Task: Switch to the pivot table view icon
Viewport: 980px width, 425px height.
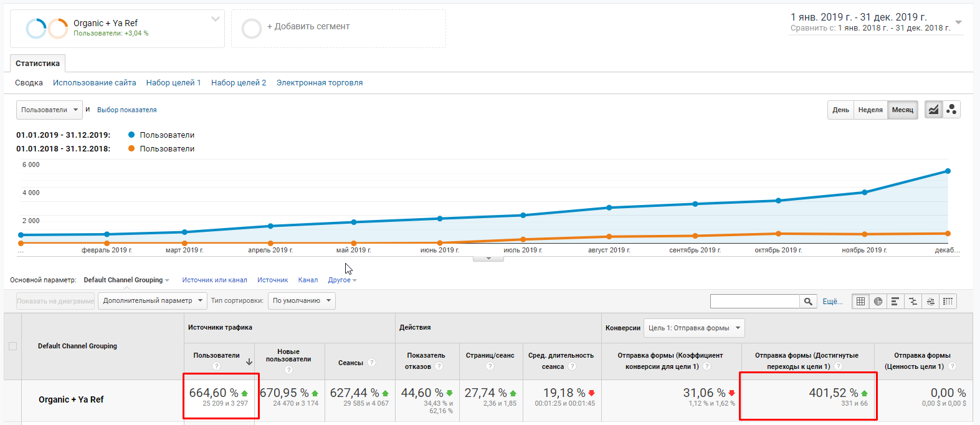Action: click(x=948, y=302)
